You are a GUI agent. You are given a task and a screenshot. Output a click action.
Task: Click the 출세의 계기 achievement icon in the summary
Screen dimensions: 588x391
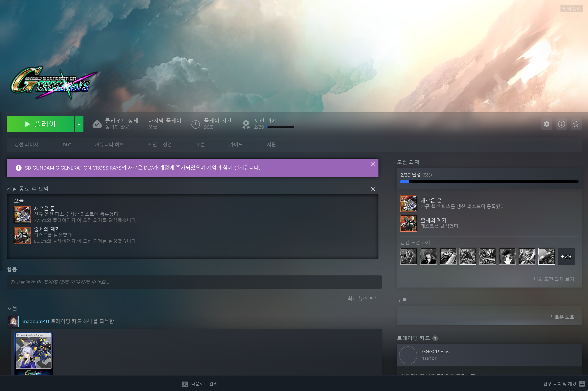click(22, 235)
